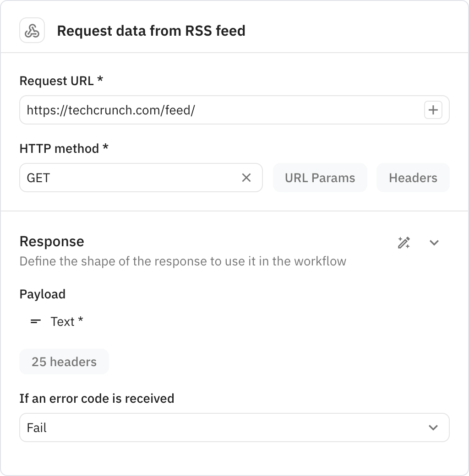Clear the GET method using the X icon
Image resolution: width=469 pixels, height=476 pixels.
pyautogui.click(x=246, y=178)
